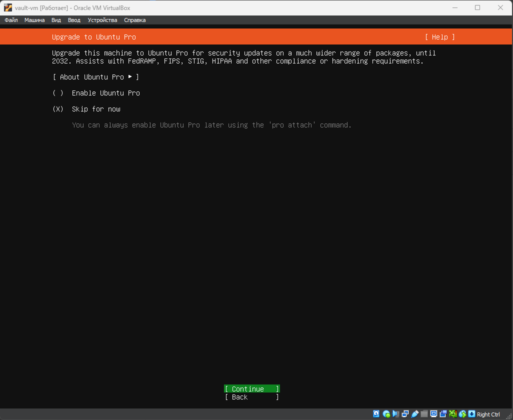Open the Устройства menu
The height and width of the screenshot is (420, 513).
click(x=102, y=20)
